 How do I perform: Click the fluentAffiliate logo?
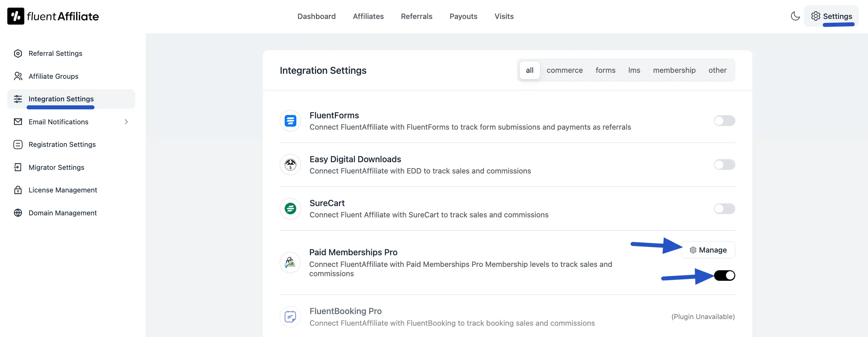[x=53, y=16]
